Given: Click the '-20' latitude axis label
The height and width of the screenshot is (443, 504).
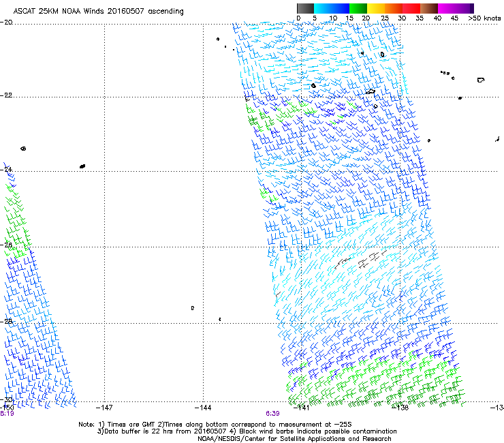Looking at the screenshot, I should (x=6, y=22).
